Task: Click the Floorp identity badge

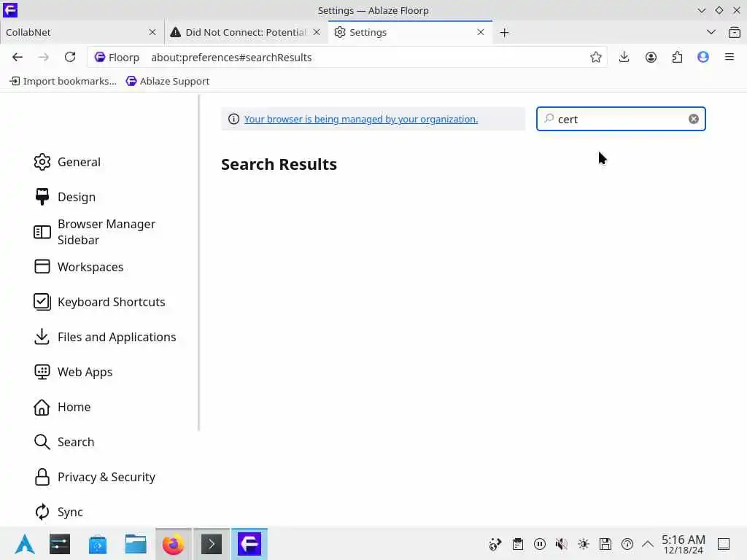Action: (x=117, y=57)
